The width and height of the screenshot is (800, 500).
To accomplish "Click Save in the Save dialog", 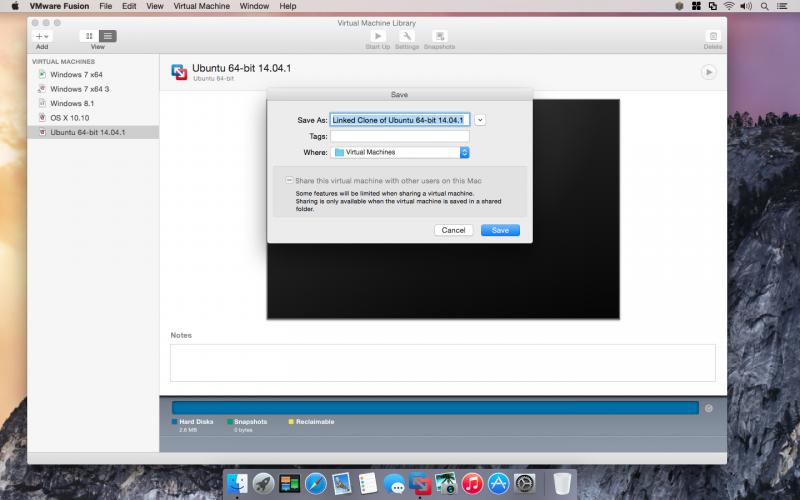I will [500, 230].
